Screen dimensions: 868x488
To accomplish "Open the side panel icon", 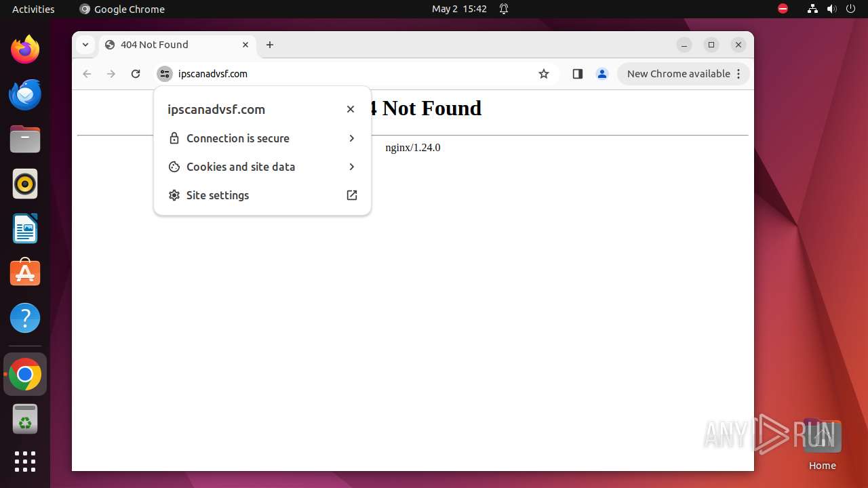I will 578,74.
